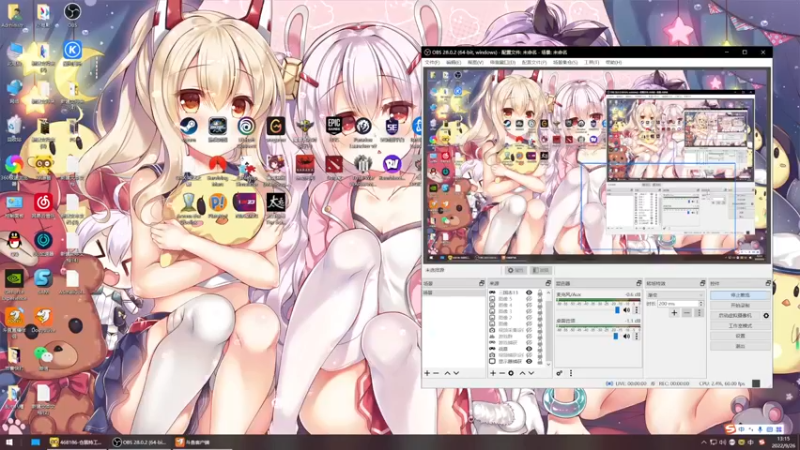Open 属性 properties button above docks

(x=516, y=270)
